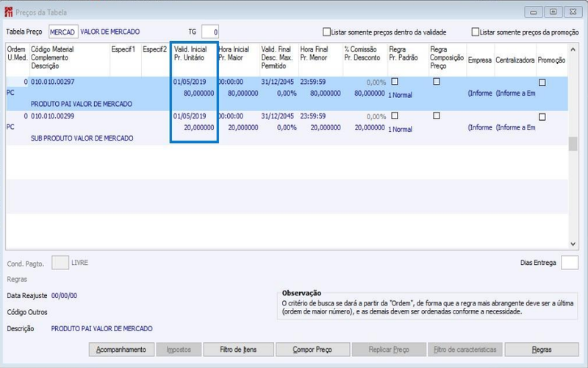
Task: Focus the TG input field
Action: [x=210, y=32]
